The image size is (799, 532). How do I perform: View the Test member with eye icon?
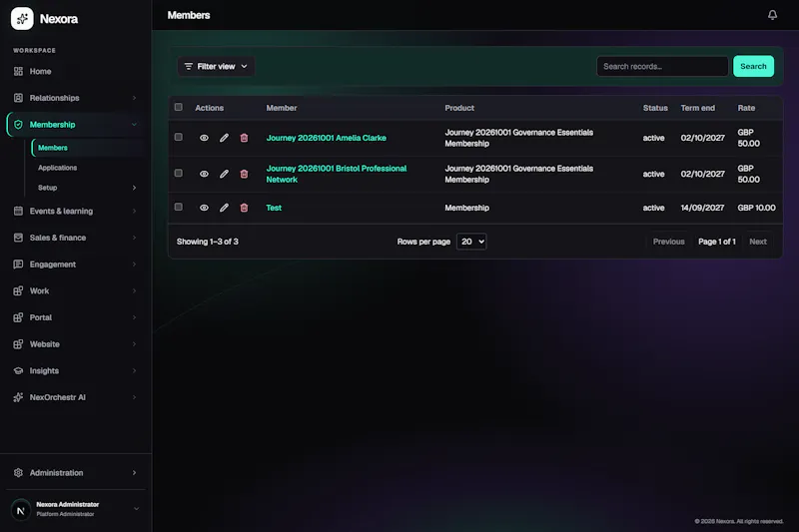(204, 208)
